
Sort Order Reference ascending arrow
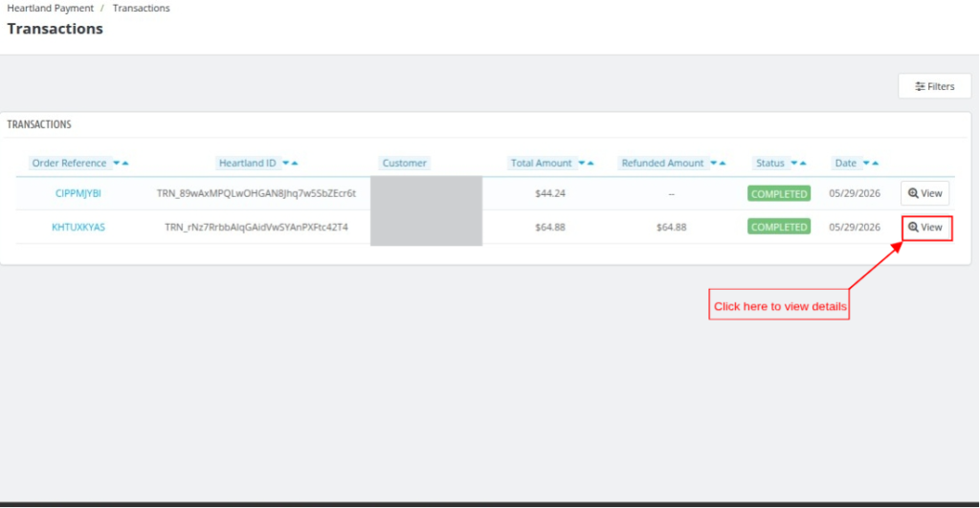tap(125, 163)
